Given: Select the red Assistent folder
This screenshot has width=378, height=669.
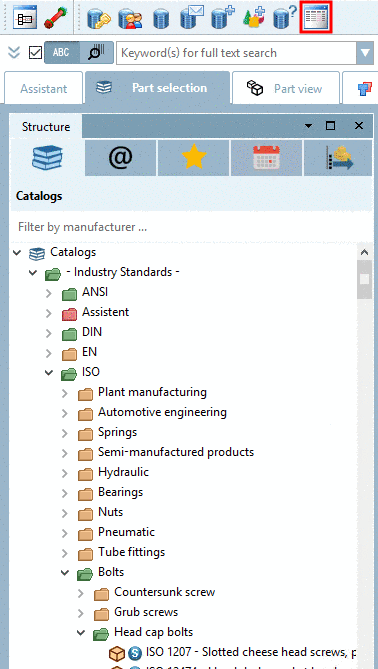Looking at the screenshot, I should pos(105,312).
